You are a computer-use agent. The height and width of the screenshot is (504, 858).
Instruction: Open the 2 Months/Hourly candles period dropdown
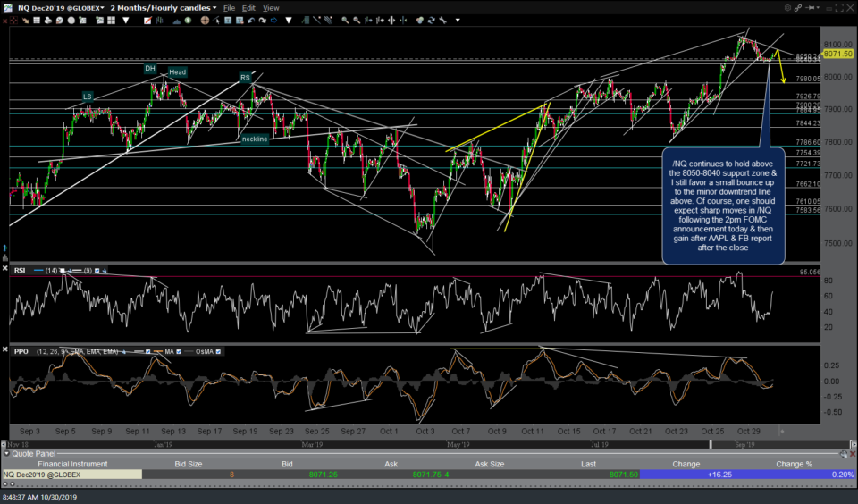click(214, 8)
